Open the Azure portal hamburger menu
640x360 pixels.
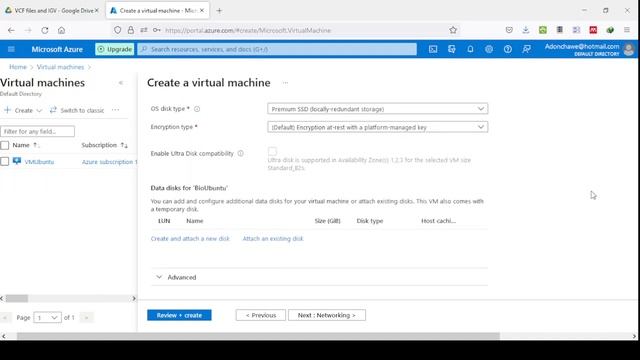pos(11,49)
